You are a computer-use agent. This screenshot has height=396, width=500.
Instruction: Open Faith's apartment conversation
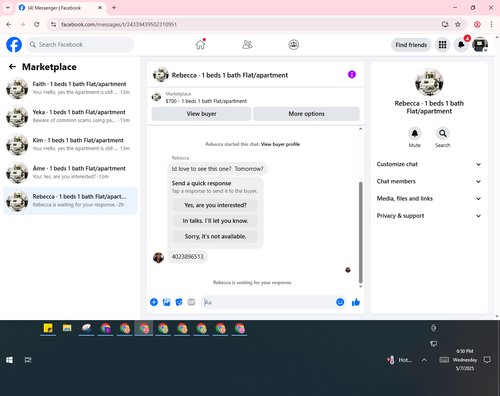click(x=70, y=88)
